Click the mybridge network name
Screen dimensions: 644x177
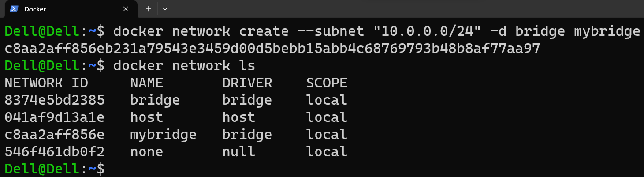(163, 135)
